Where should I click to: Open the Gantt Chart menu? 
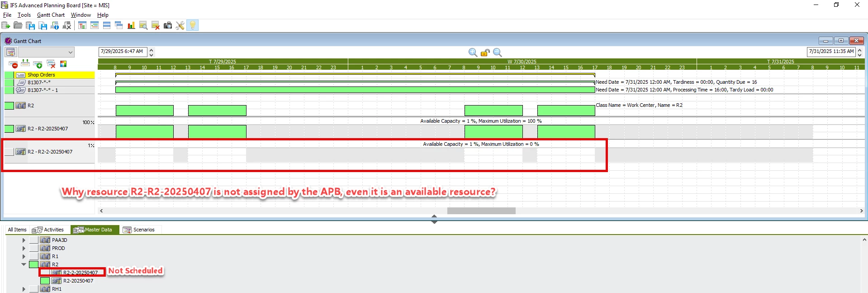[51, 15]
